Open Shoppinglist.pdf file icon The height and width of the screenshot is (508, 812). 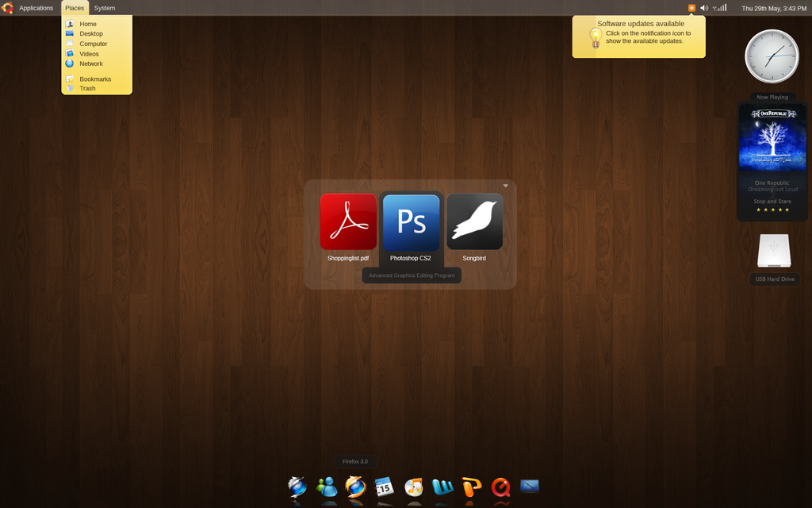(348, 222)
